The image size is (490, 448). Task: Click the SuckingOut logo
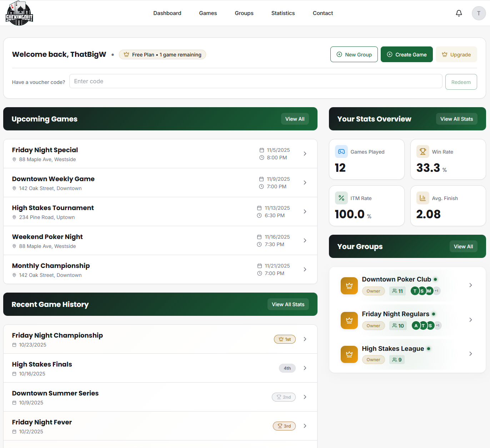click(19, 13)
